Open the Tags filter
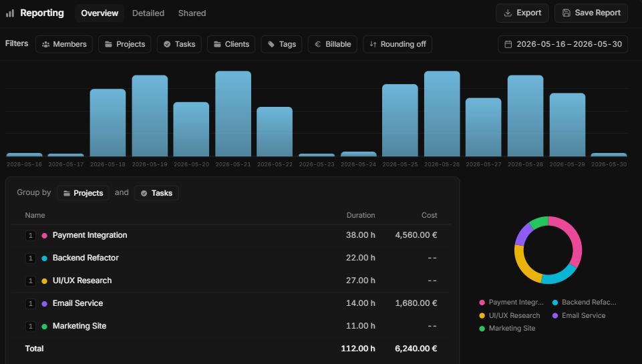The height and width of the screenshot is (364, 642). pyautogui.click(x=282, y=44)
